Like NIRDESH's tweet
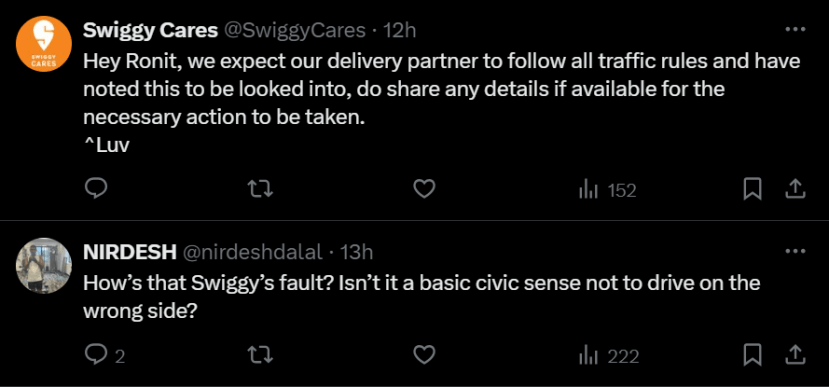The height and width of the screenshot is (387, 829). [x=423, y=355]
